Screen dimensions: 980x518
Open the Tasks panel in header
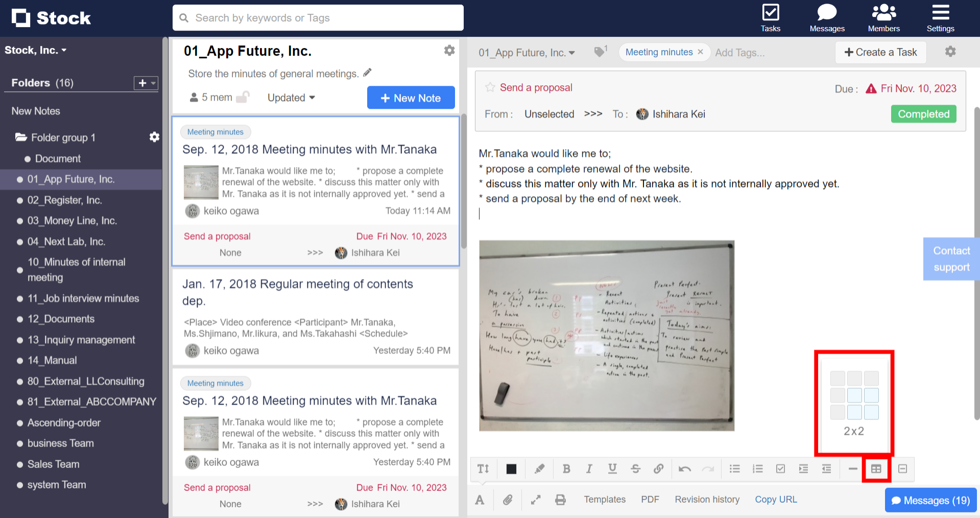[770, 18]
